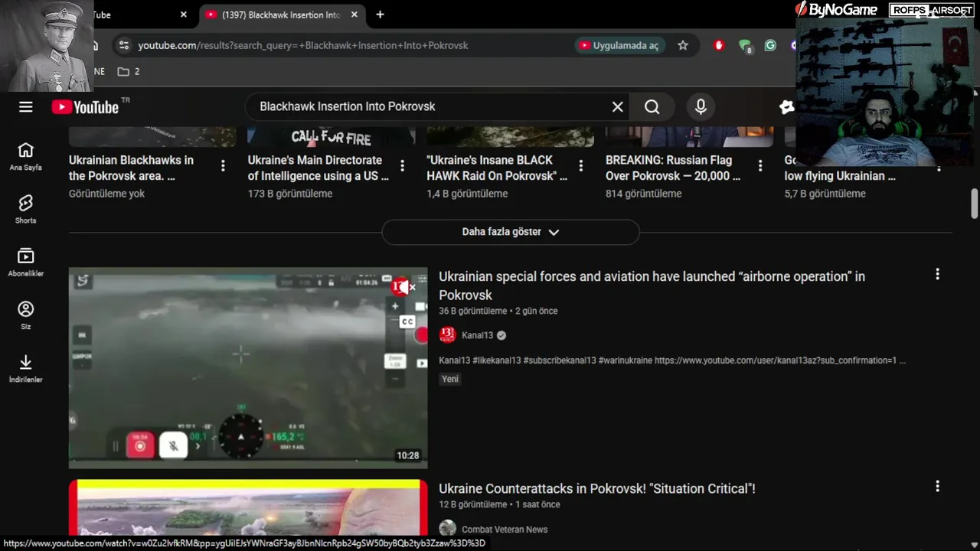Image resolution: width=980 pixels, height=551 pixels.
Task: Open Kanal13 channel avatar
Action: 447,334
